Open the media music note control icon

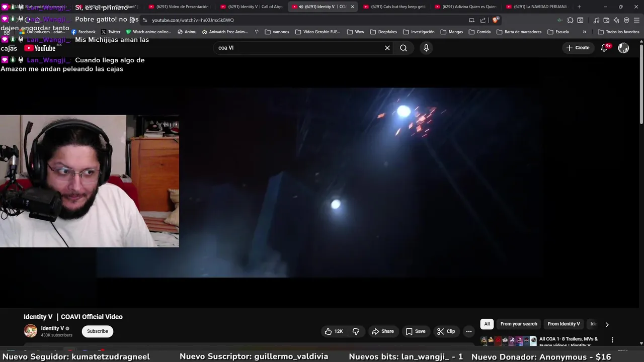point(596,20)
